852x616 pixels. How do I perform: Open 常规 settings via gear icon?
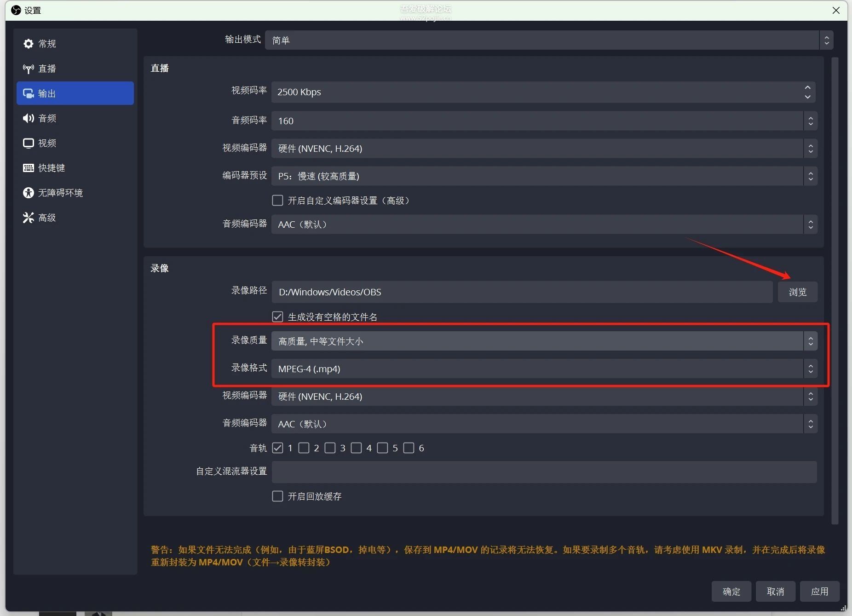pyautogui.click(x=29, y=44)
